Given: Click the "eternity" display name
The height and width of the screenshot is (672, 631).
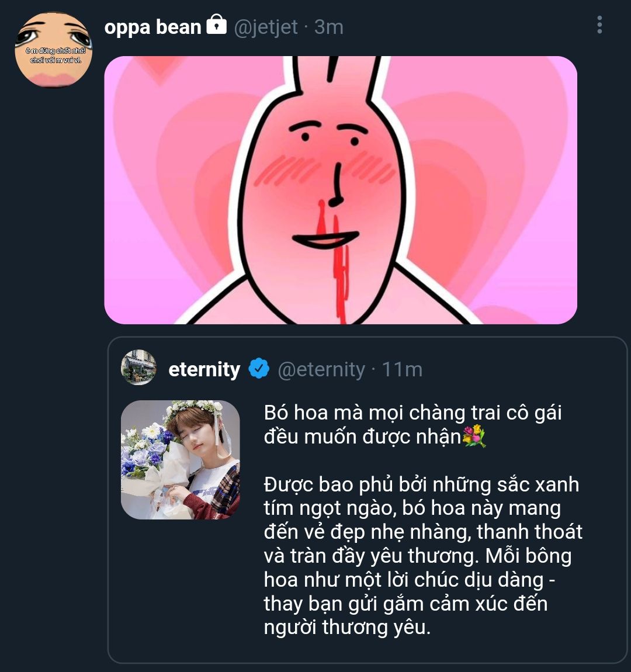Looking at the screenshot, I should click(204, 369).
